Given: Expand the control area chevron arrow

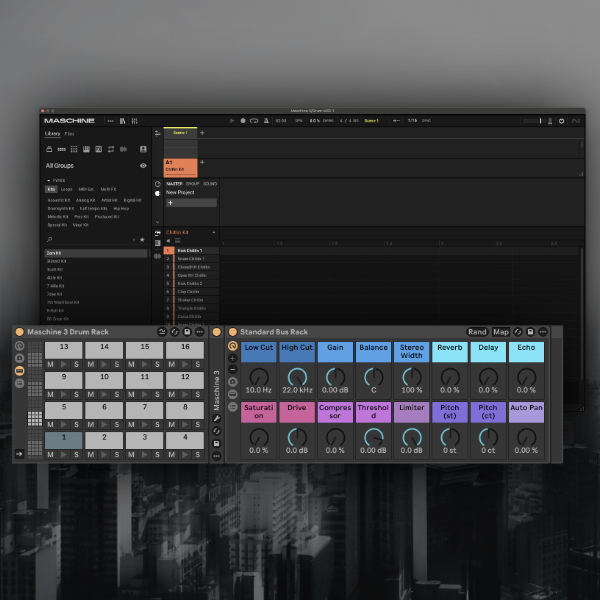Looking at the screenshot, I should [157, 222].
